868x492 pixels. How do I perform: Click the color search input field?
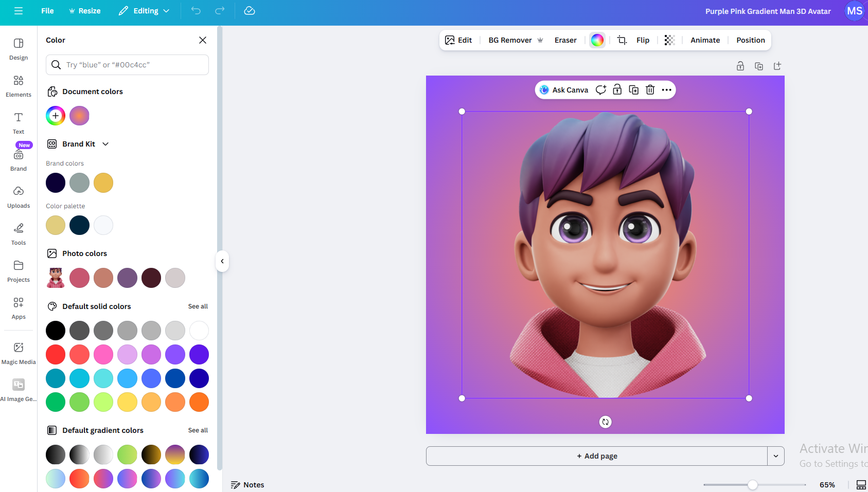[x=127, y=65]
